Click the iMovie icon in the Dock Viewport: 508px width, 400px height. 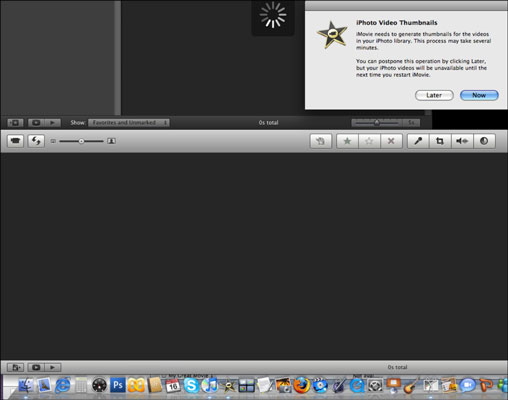click(228, 386)
